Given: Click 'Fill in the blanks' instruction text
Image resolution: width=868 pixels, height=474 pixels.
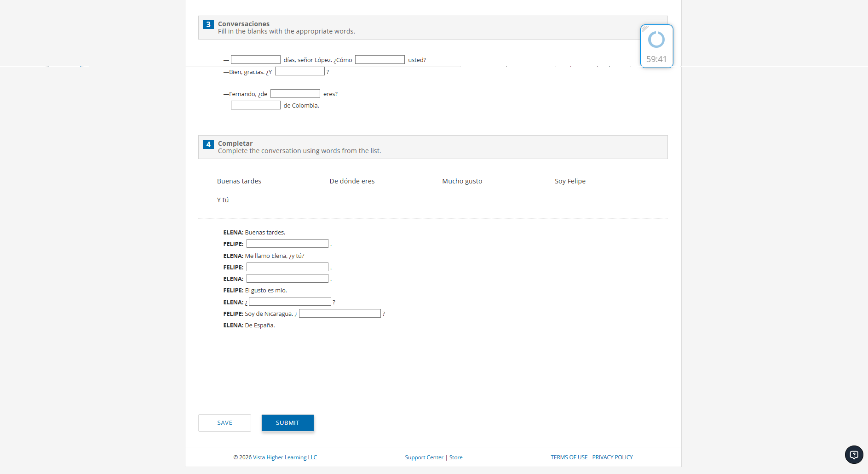Looking at the screenshot, I should coord(287,31).
